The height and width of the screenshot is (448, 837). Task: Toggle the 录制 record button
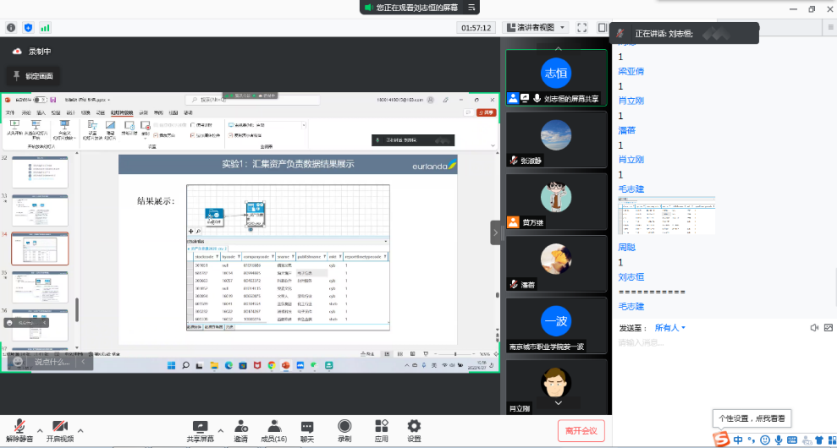click(344, 431)
